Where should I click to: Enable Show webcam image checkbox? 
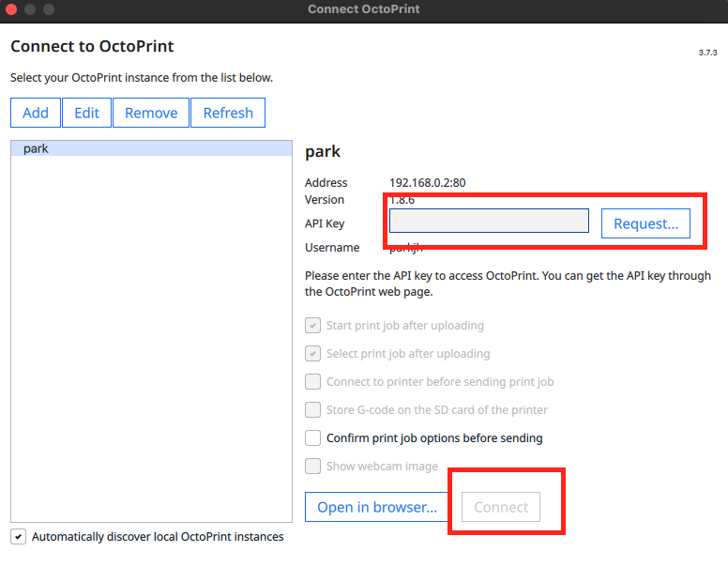(313, 467)
